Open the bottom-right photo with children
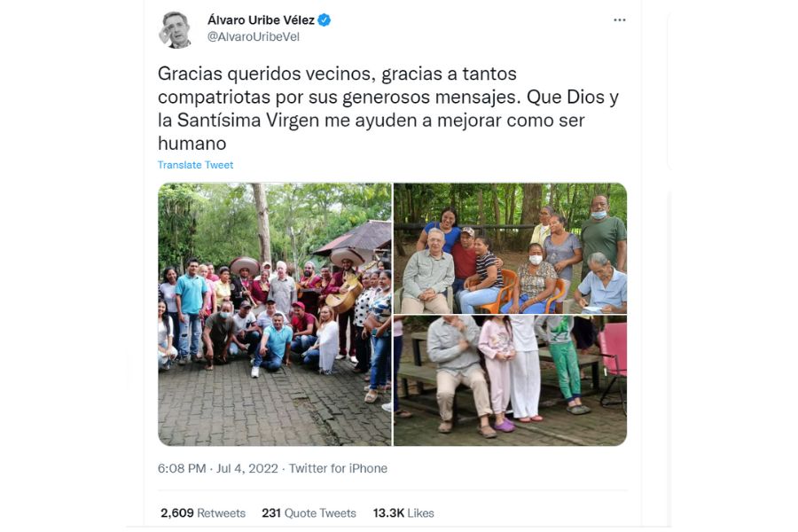This screenshot has width=798, height=532. pyautogui.click(x=510, y=380)
